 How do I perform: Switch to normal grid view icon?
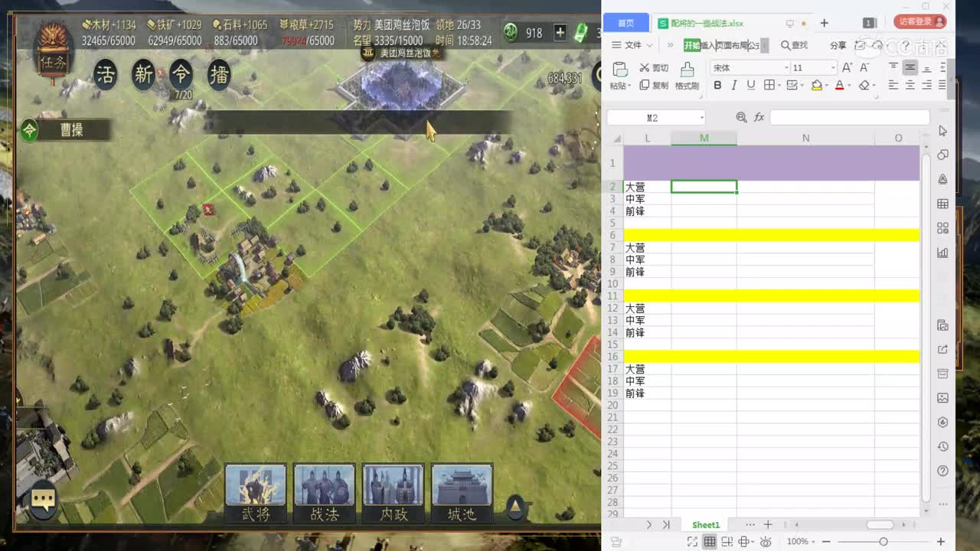pyautogui.click(x=710, y=542)
